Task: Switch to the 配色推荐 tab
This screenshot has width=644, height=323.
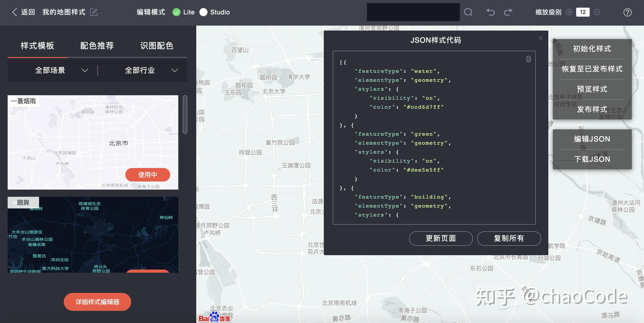Action: (97, 46)
